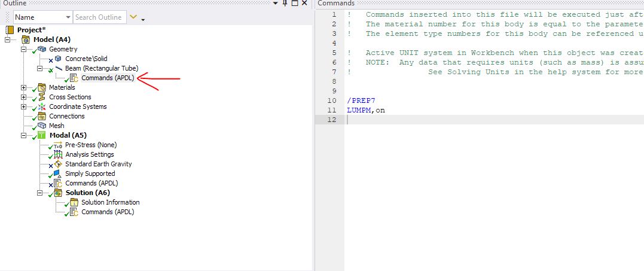The height and width of the screenshot is (271, 644).
Task: Click line number 1 in Commands editor
Action: pyautogui.click(x=334, y=14)
